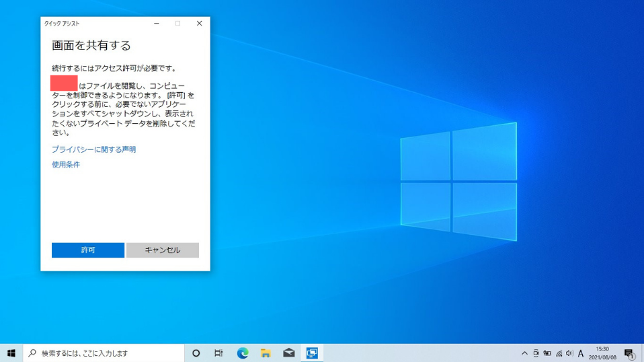Click the IME input mode A indicator
Viewport: 644px width, 362px height.
(581, 353)
